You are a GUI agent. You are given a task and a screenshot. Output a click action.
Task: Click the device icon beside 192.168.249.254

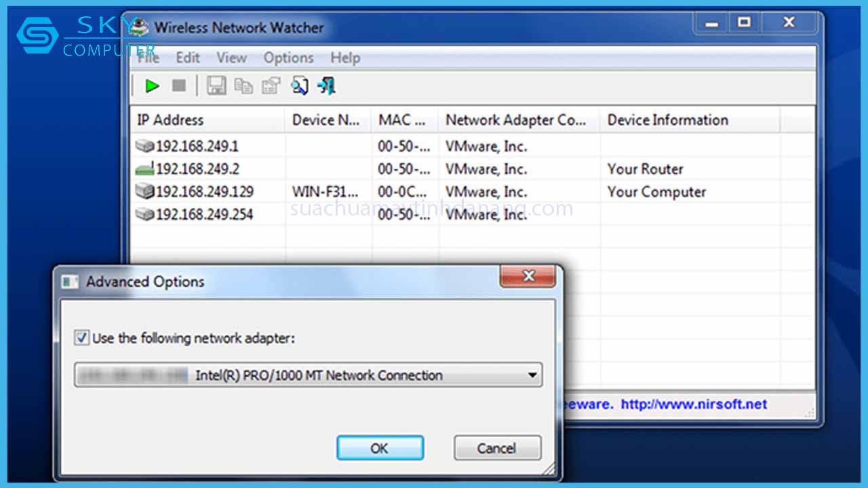144,214
